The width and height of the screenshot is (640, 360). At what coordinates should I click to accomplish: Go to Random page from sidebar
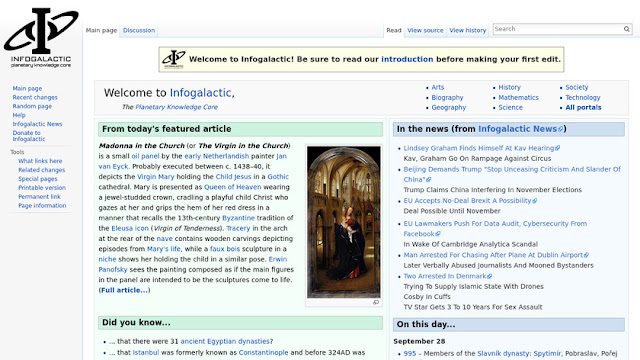(32, 106)
